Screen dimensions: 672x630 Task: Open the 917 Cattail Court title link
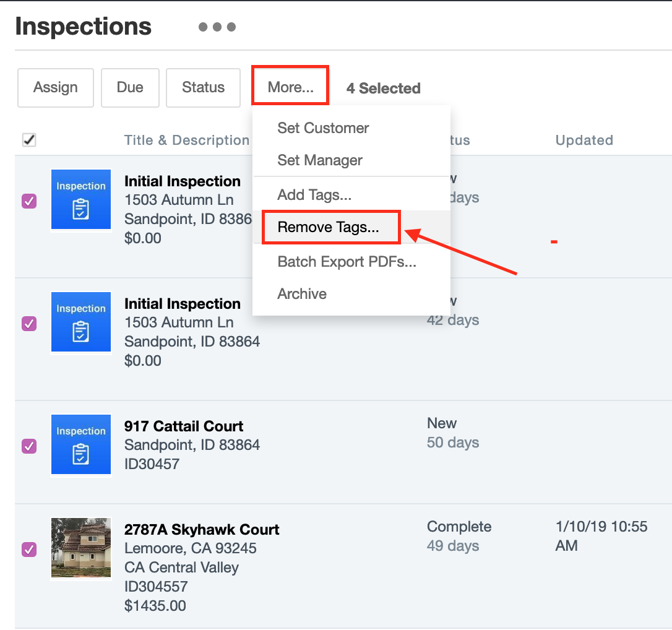(184, 426)
